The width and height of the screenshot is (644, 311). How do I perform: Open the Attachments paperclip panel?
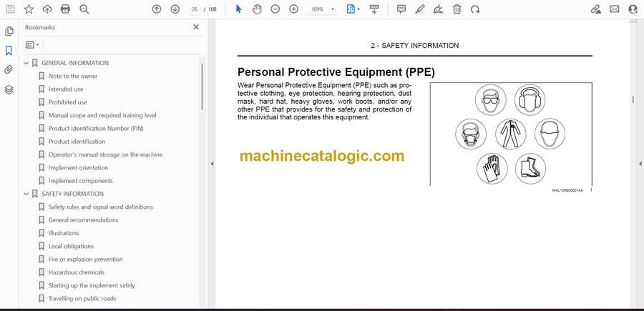pos(9,70)
